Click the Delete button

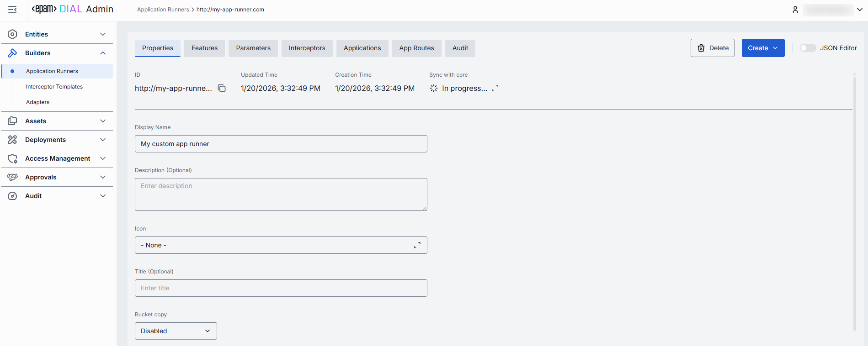712,48
